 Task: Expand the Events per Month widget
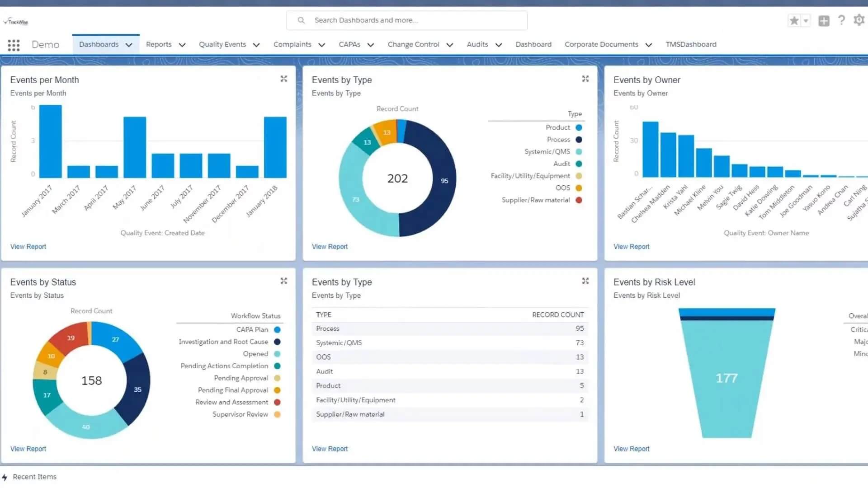pos(284,78)
